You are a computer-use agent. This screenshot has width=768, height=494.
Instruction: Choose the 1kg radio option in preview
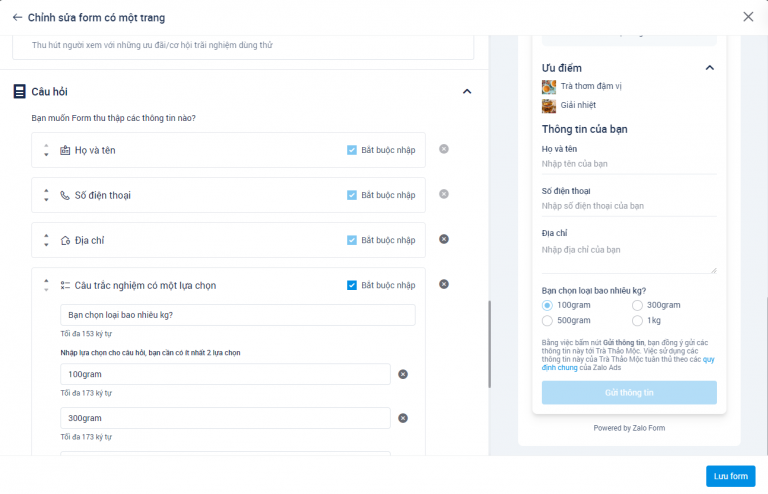(638, 321)
